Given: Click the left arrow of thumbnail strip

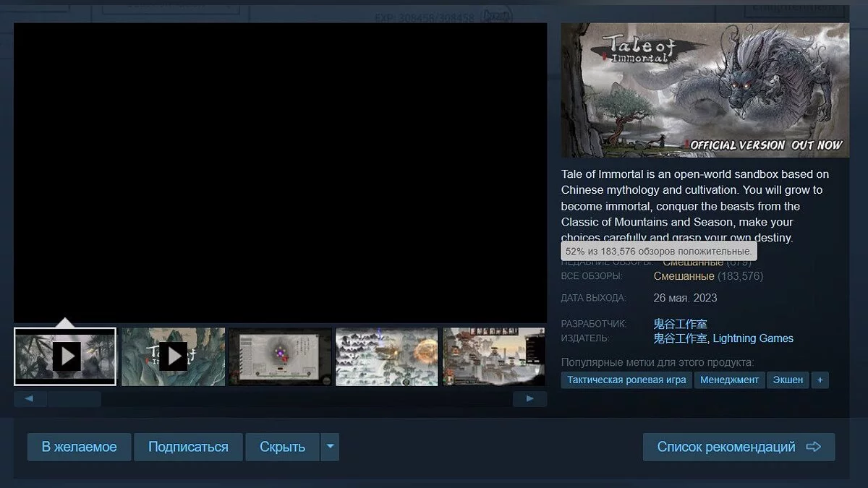Looking at the screenshot, I should click(30, 398).
